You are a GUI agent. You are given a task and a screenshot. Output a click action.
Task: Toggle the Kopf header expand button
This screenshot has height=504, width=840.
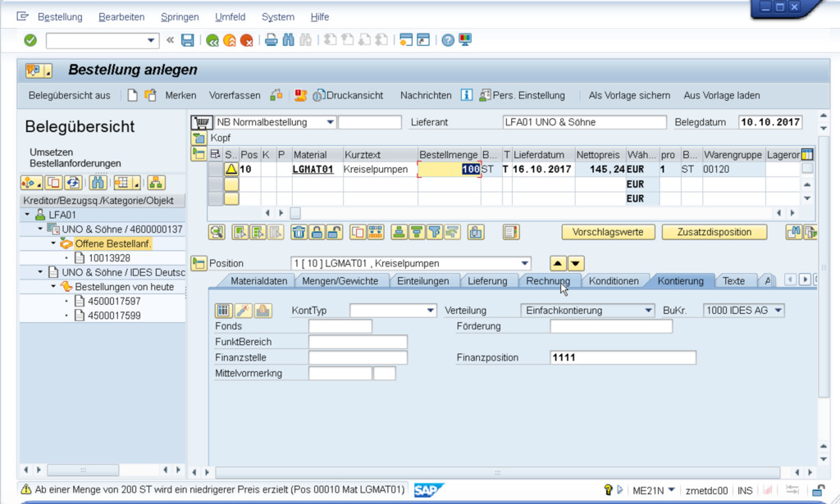(198, 138)
